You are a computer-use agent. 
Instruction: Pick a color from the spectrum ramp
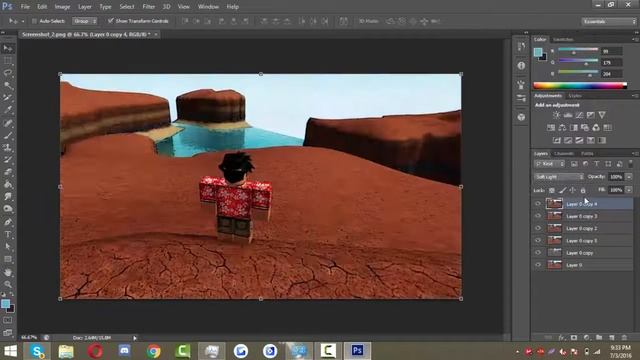[x=580, y=86]
